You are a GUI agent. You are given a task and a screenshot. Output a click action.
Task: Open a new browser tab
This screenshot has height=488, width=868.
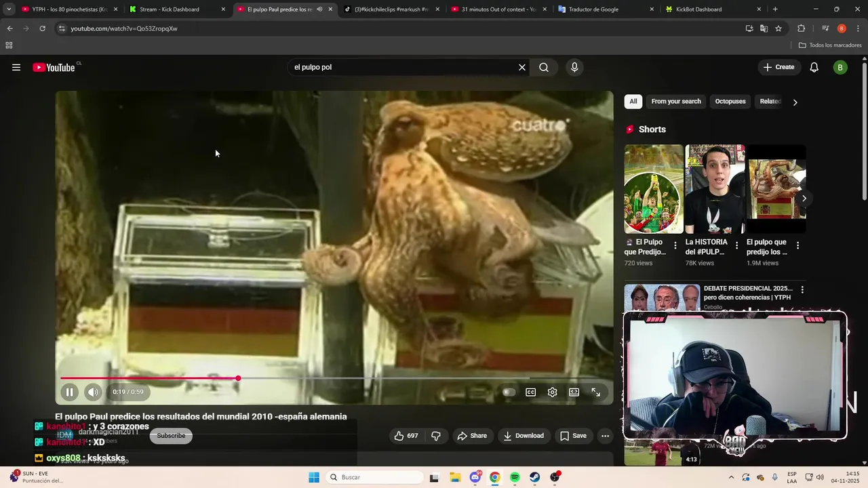tap(775, 9)
